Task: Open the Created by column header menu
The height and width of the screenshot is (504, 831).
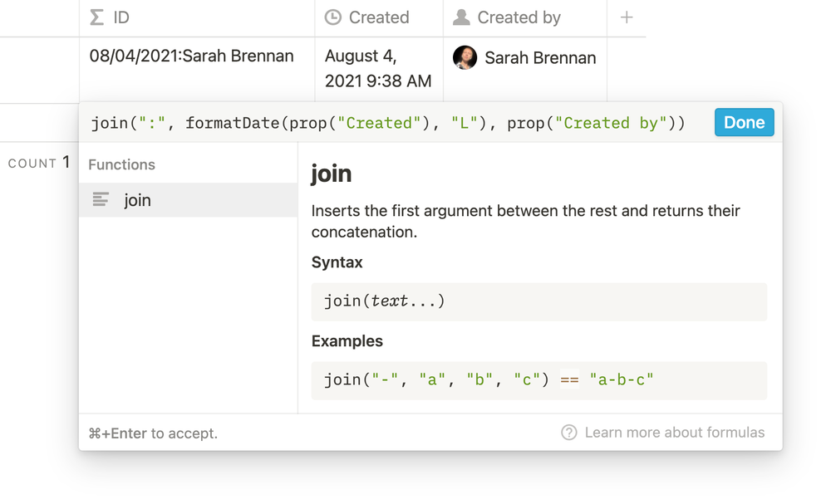Action: 524,17
